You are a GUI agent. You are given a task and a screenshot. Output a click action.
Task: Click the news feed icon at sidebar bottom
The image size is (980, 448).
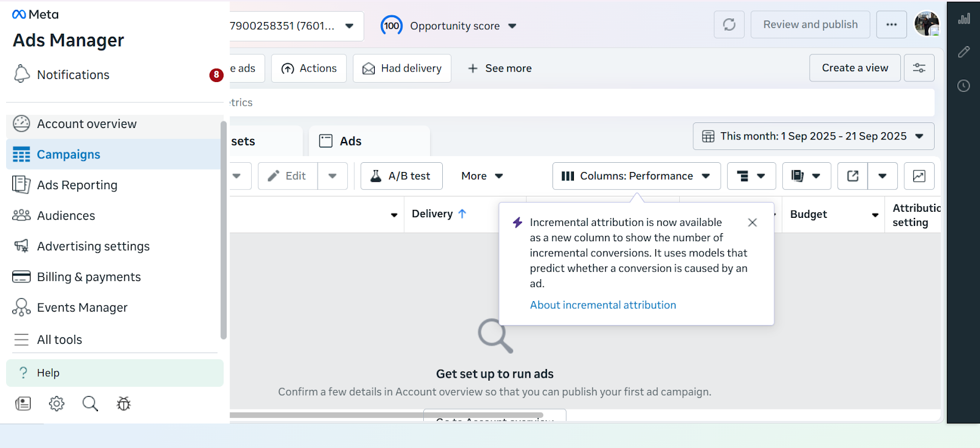click(23, 403)
